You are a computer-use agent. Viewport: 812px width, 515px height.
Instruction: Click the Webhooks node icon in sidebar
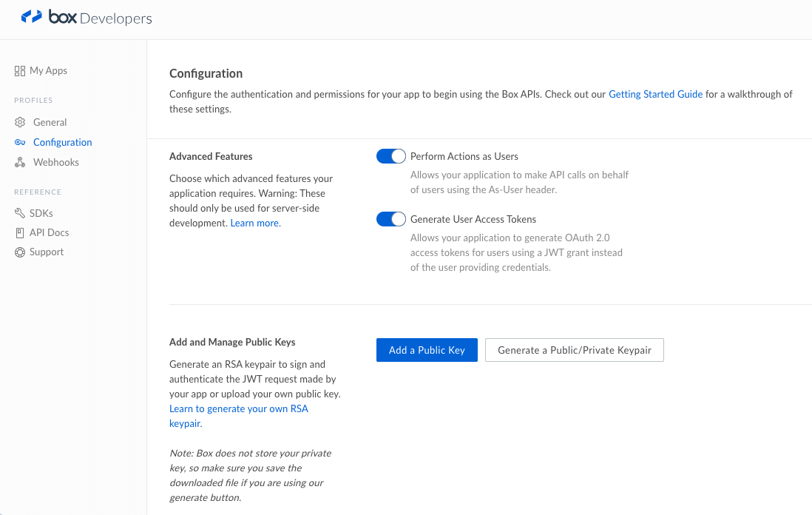tap(20, 163)
